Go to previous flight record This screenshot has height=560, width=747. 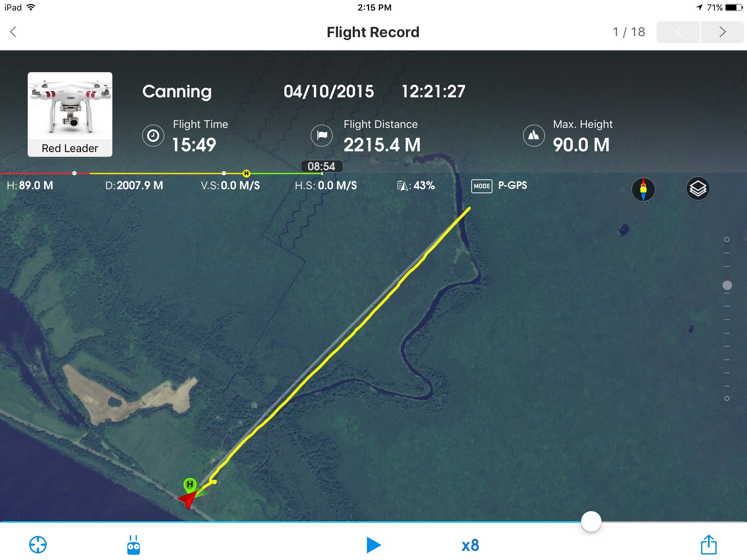tap(678, 32)
